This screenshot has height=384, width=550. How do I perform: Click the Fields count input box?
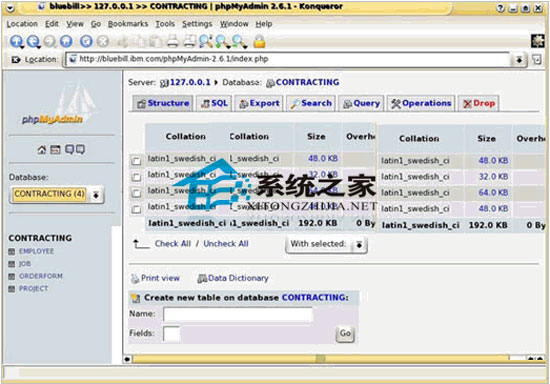[x=172, y=334]
